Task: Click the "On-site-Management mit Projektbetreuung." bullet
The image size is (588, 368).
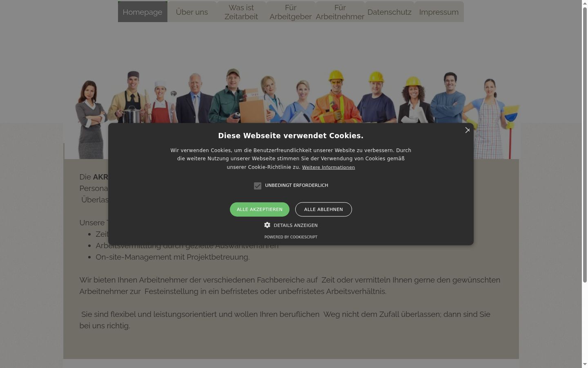Action: [173, 257]
